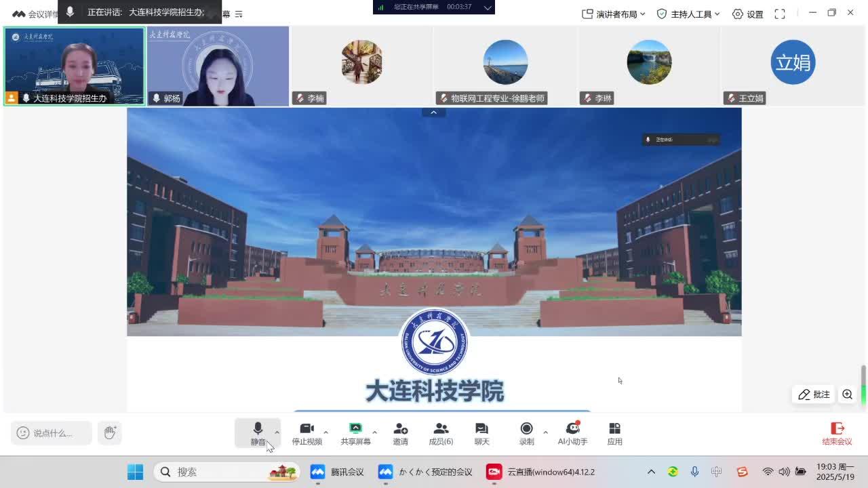Open video options arrow beside 停止视频
868x488 pixels.
pos(325,432)
